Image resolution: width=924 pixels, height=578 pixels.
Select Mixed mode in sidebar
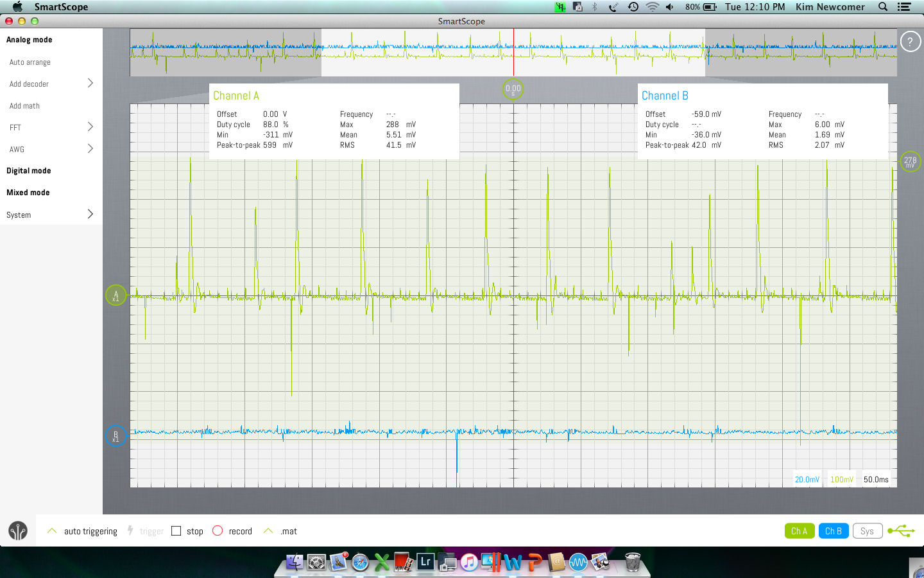point(28,193)
